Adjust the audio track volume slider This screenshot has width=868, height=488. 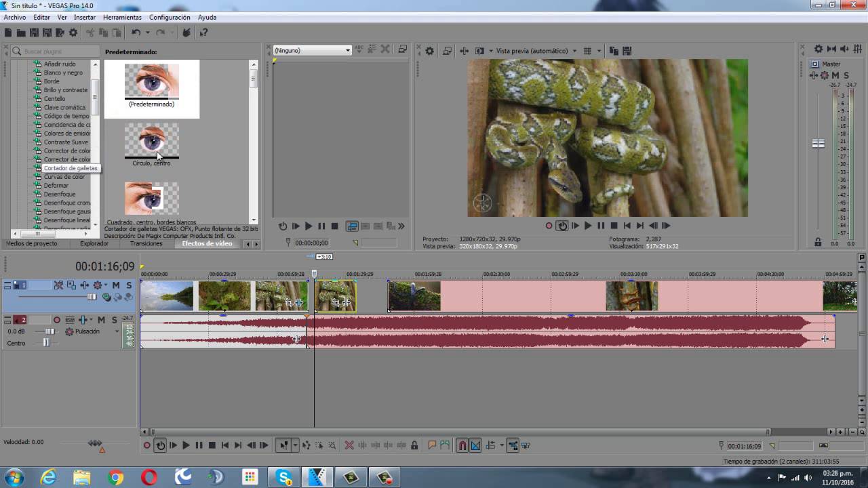coord(49,331)
